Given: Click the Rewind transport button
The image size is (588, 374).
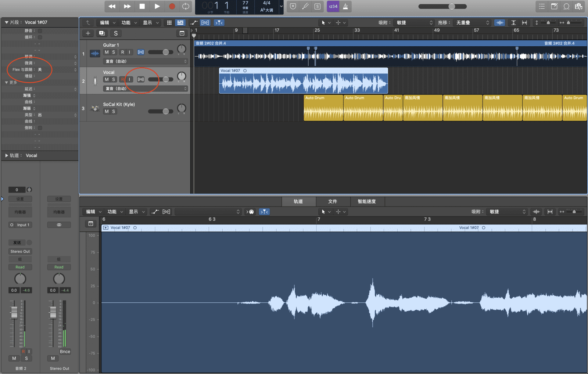Looking at the screenshot, I should pos(112,6).
